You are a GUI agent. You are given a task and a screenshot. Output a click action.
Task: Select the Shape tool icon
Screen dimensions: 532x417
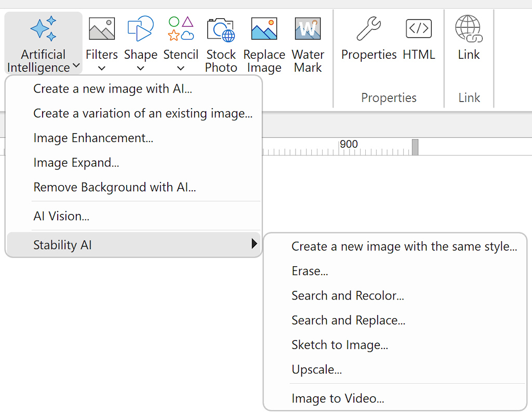tap(141, 29)
